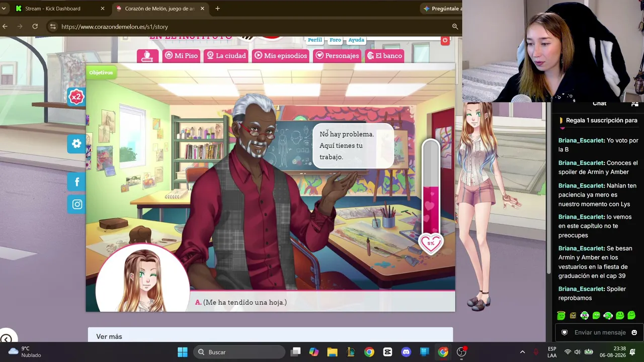Open the notifications bell in tray
Image resolution: width=644 pixels, height=362 pixels.
(633, 352)
